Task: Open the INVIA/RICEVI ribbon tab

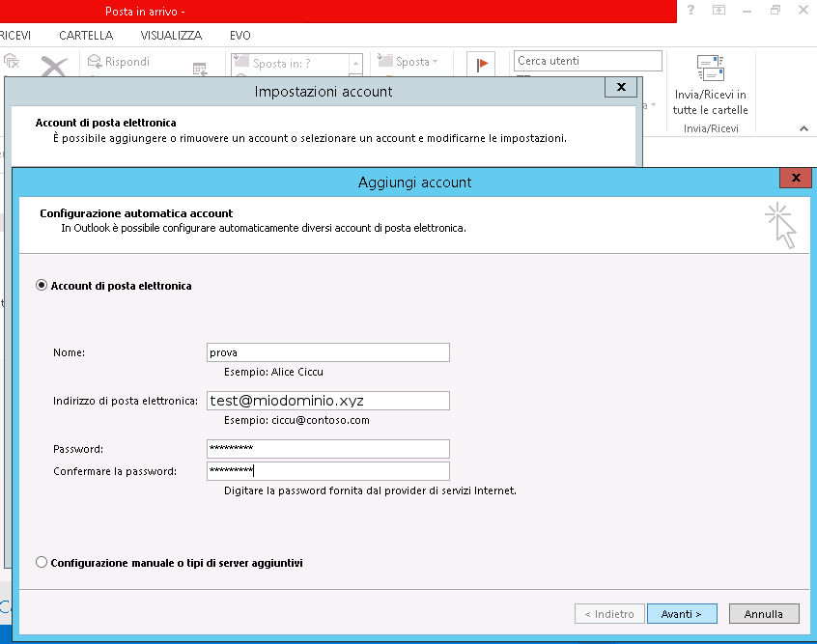Action: [x=15, y=36]
